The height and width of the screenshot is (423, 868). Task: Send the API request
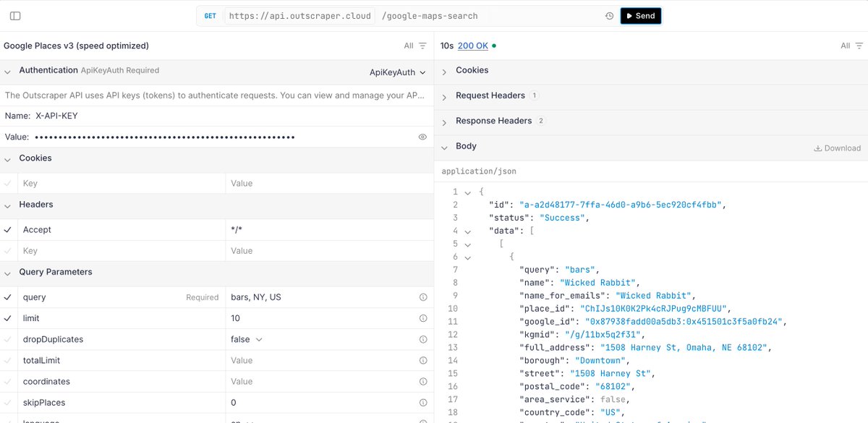[641, 16]
